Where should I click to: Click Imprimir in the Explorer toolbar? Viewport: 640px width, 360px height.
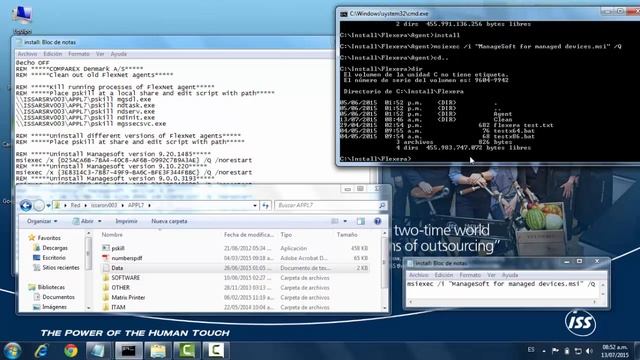click(126, 221)
